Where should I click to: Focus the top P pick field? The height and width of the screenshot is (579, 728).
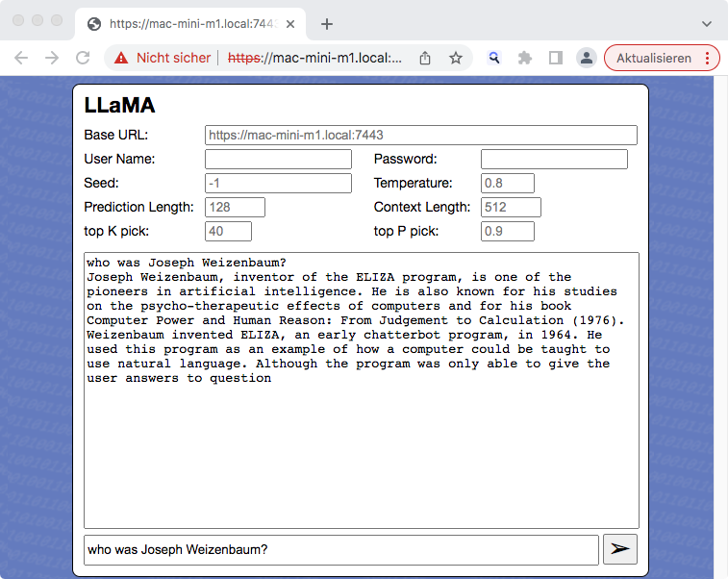pos(508,231)
